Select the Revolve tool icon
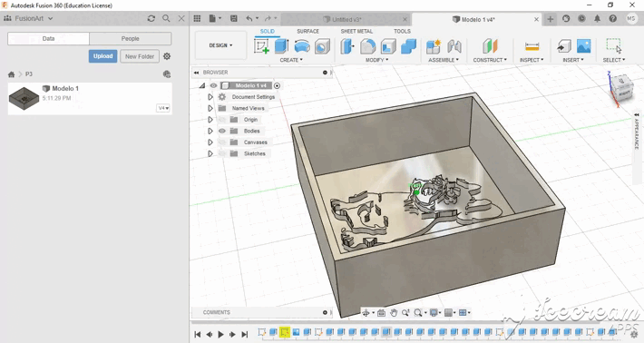Viewport: 644px width, 343px height. click(x=302, y=46)
